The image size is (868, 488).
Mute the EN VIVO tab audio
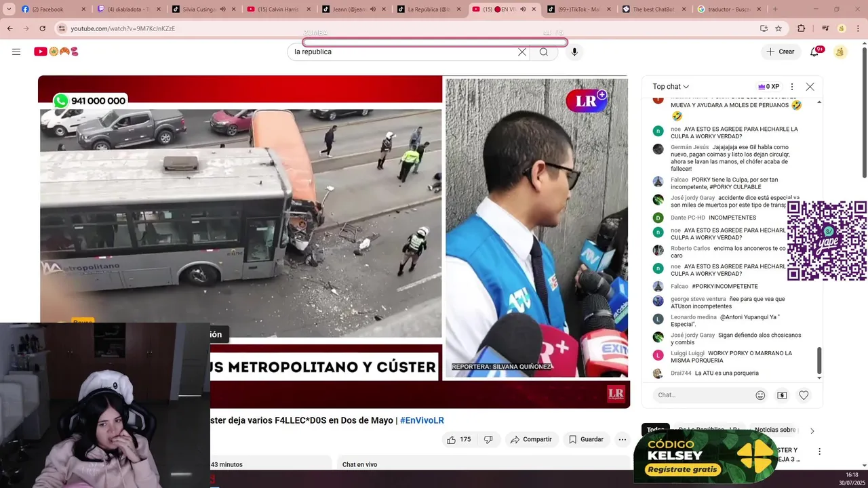click(523, 9)
